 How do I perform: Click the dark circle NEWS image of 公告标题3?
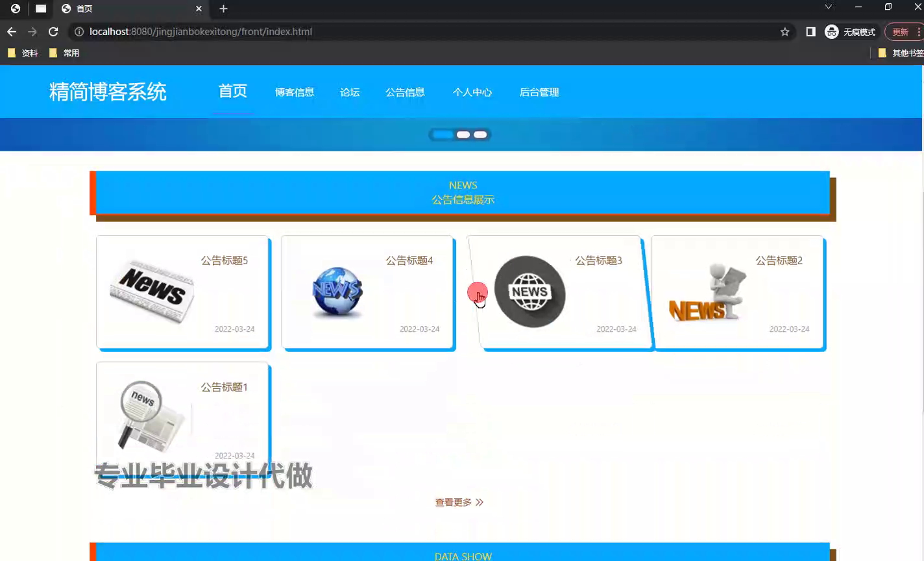click(529, 292)
